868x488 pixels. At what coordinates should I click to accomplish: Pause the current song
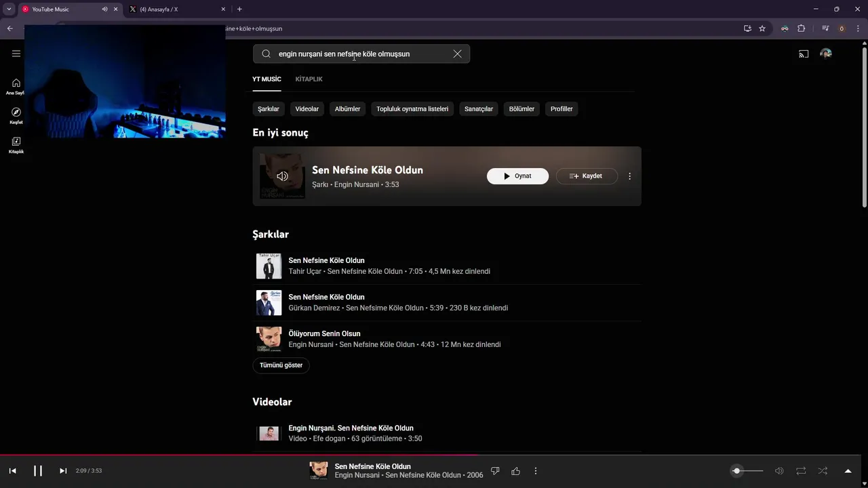click(38, 471)
